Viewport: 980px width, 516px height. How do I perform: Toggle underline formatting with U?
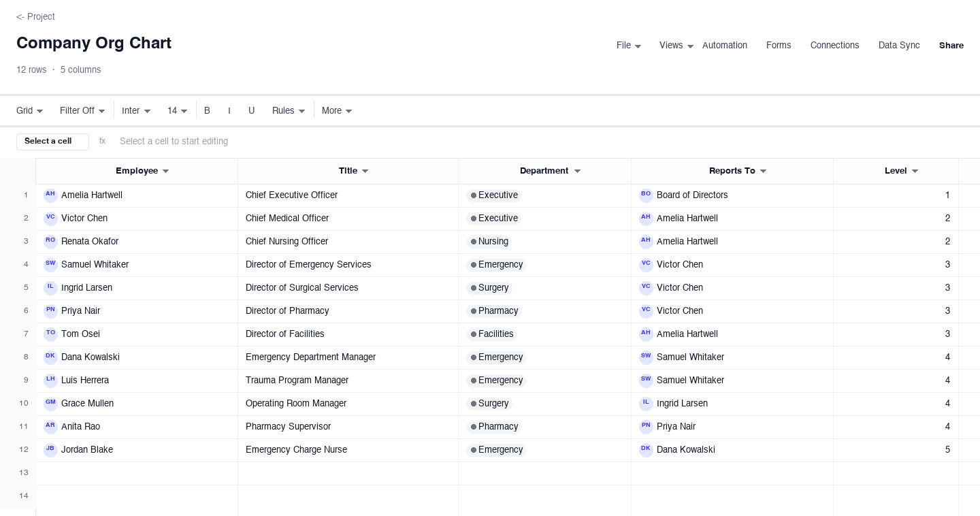tap(251, 110)
